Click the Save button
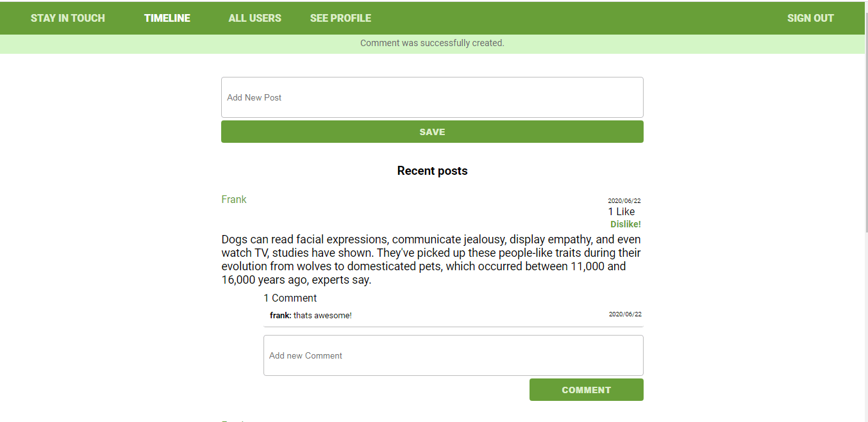This screenshot has width=868, height=422. tap(432, 132)
